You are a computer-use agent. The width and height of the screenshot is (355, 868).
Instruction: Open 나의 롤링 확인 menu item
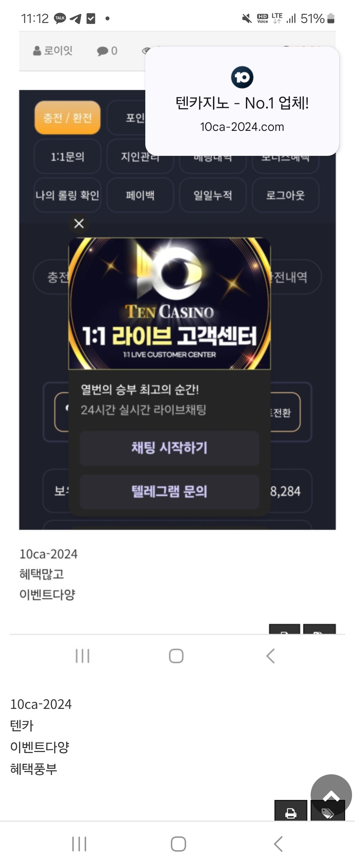click(x=67, y=195)
